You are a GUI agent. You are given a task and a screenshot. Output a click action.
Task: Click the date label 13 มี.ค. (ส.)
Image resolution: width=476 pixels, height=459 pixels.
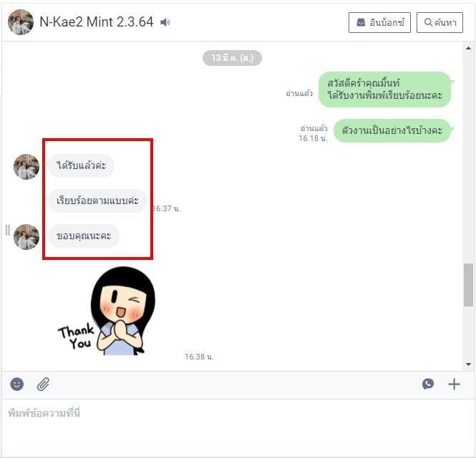(232, 58)
